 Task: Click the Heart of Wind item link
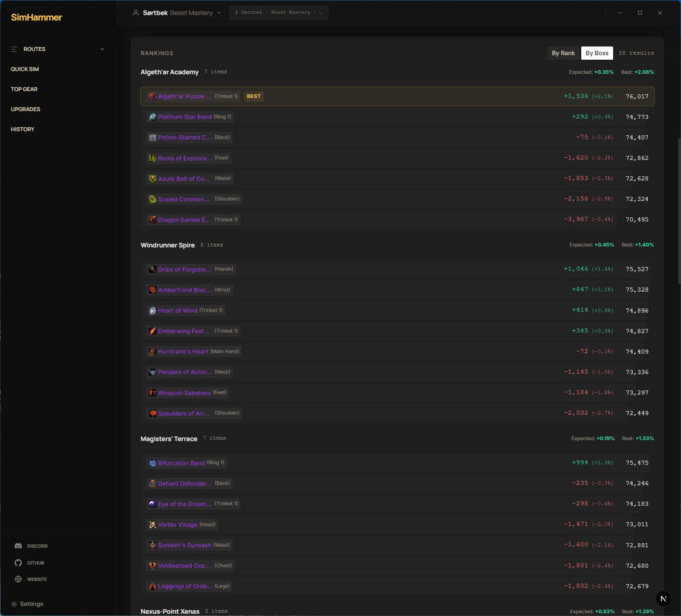coord(178,311)
